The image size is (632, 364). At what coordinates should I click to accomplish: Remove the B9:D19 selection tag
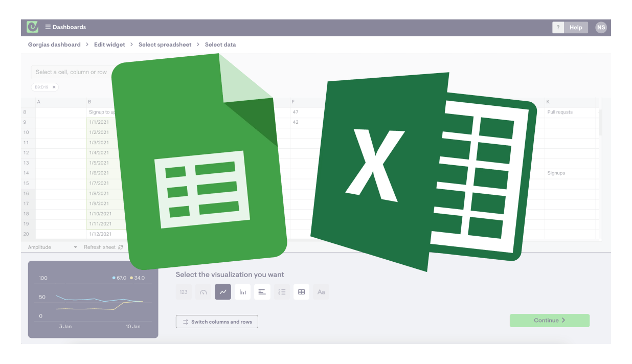(54, 87)
